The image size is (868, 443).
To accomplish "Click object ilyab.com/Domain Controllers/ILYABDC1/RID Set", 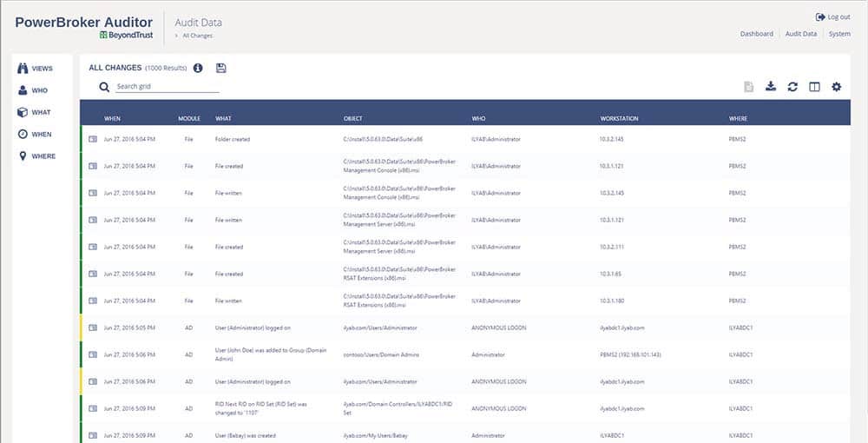I will (x=398, y=408).
